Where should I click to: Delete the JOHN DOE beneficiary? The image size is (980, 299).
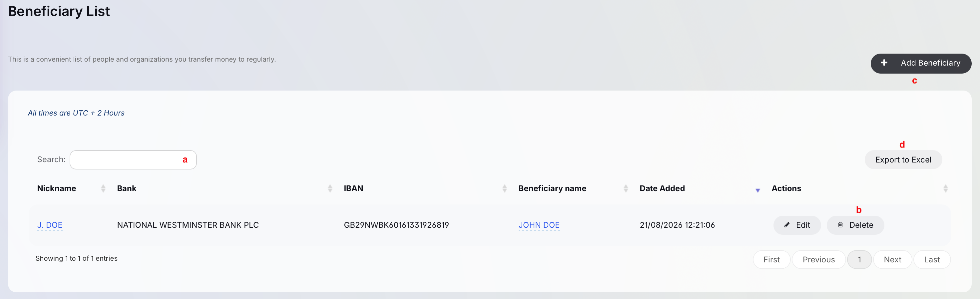855,225
